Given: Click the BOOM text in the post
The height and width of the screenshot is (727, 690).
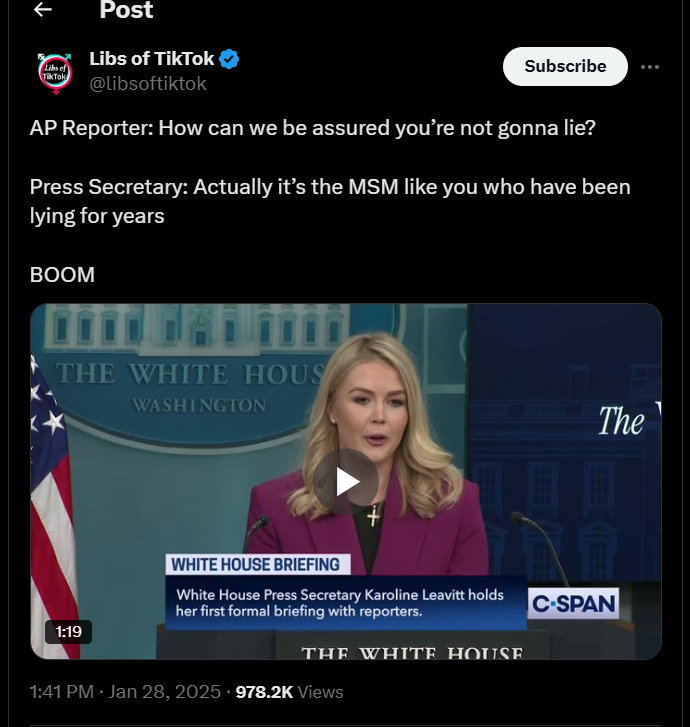Looking at the screenshot, I should tap(62, 275).
